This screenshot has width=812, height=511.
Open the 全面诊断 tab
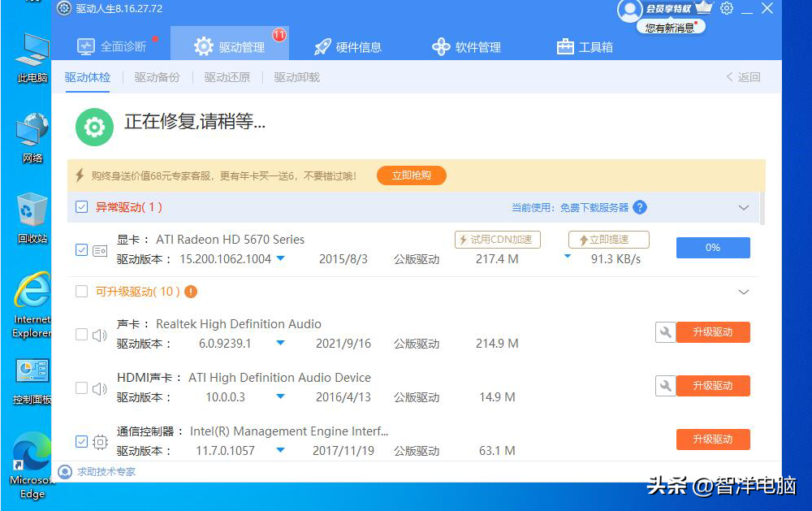click(x=111, y=46)
